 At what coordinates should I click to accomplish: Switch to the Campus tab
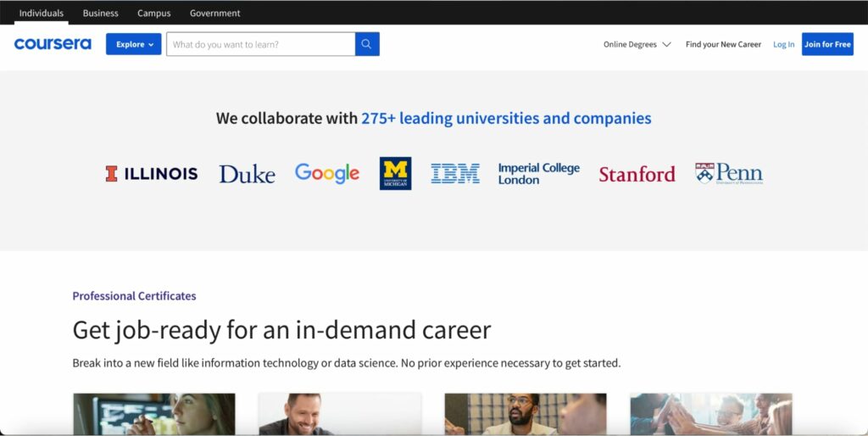pyautogui.click(x=154, y=13)
